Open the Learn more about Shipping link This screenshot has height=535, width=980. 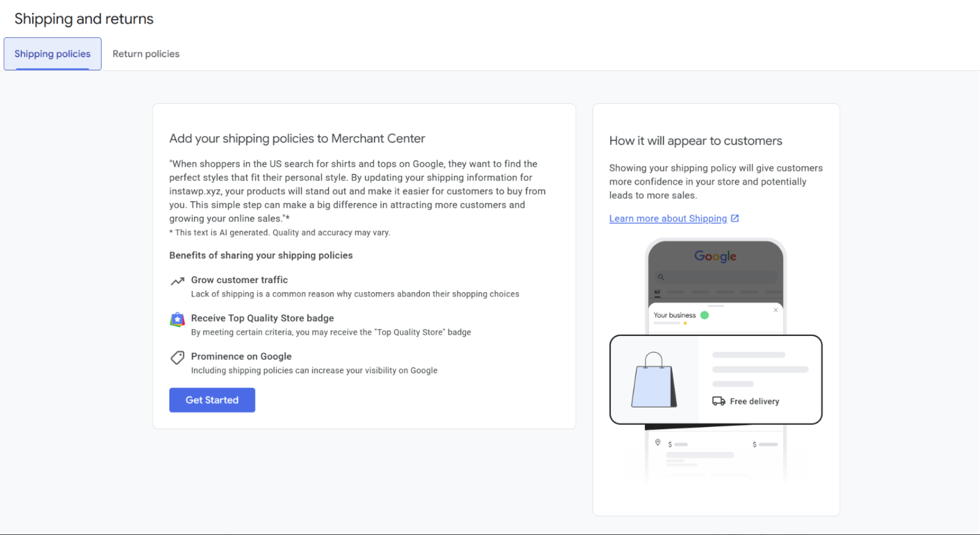(668, 218)
